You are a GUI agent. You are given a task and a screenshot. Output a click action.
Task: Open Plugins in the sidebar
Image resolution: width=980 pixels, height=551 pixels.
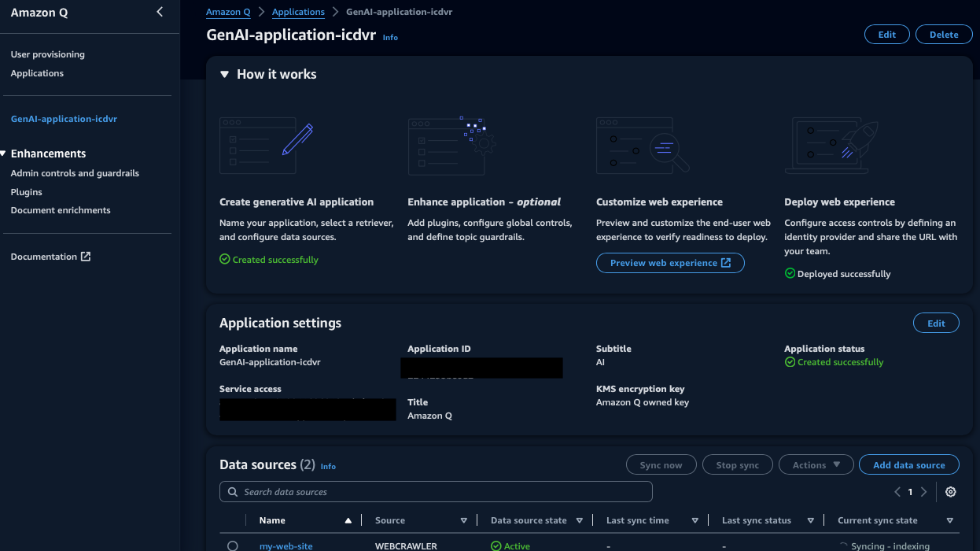tap(27, 192)
